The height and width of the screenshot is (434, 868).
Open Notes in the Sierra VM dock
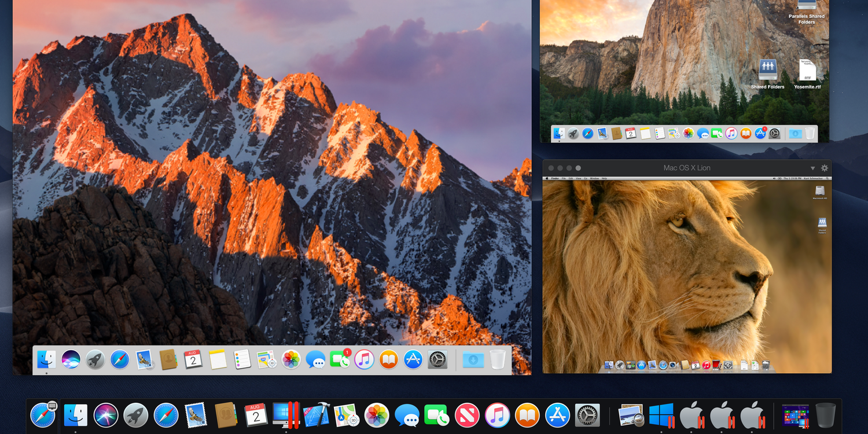point(218,360)
